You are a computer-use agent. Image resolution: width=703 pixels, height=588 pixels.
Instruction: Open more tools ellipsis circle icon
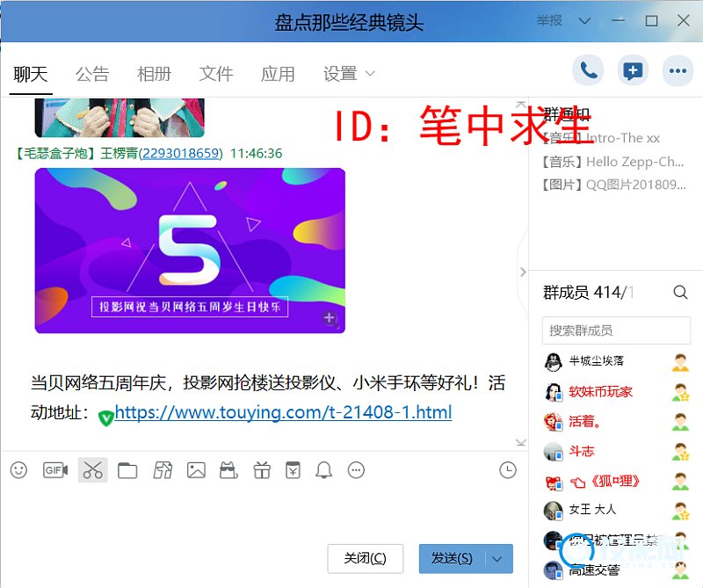pos(357,470)
